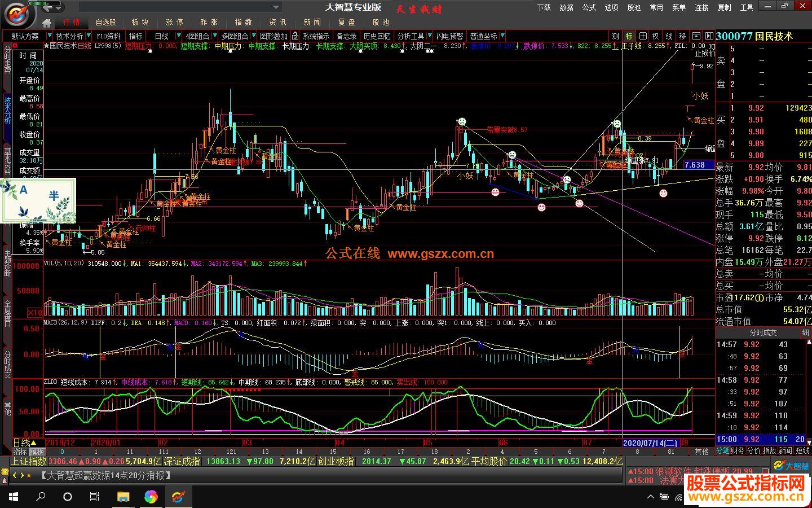The width and height of the screenshot is (812, 508).
Task: Click the 上证指数 index label
Action: (29, 461)
